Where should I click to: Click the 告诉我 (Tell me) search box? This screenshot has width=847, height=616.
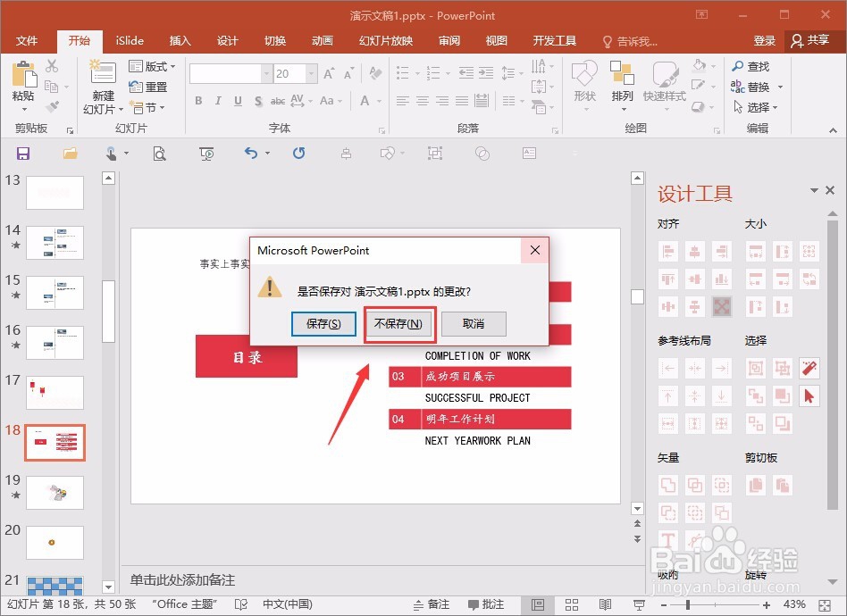click(x=631, y=42)
